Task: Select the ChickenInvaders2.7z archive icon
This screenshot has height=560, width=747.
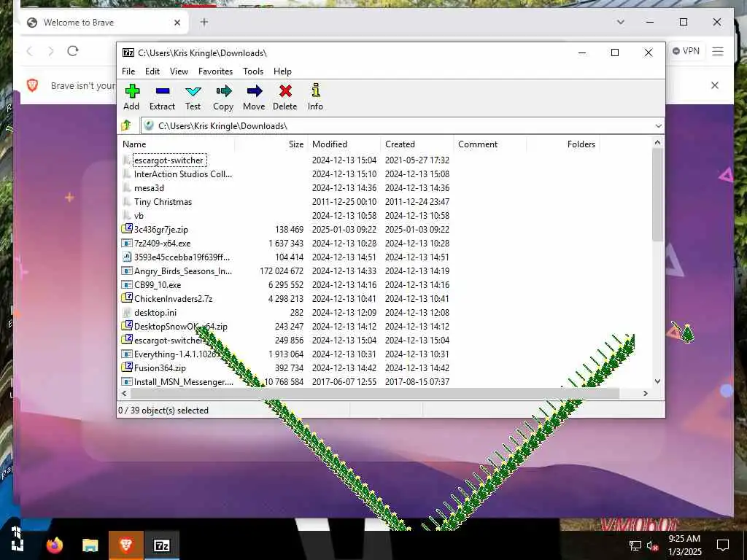Action: (127, 298)
